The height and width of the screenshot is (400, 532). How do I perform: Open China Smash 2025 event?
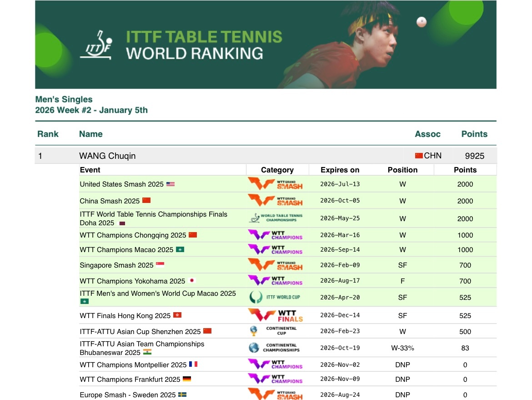point(110,201)
